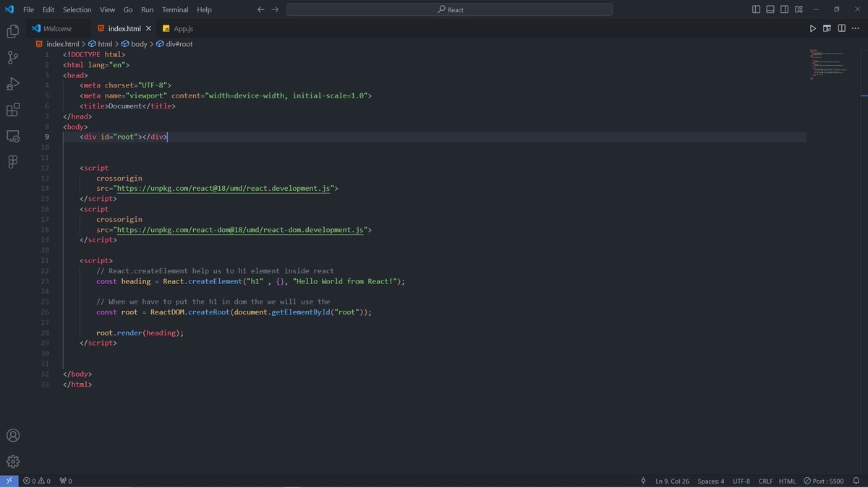Open the div#root breadcrumb
Viewport: 868px width, 488px height.
click(174, 44)
